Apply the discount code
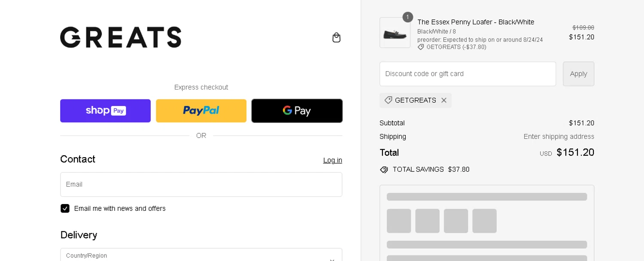The image size is (644, 261). pos(578,74)
